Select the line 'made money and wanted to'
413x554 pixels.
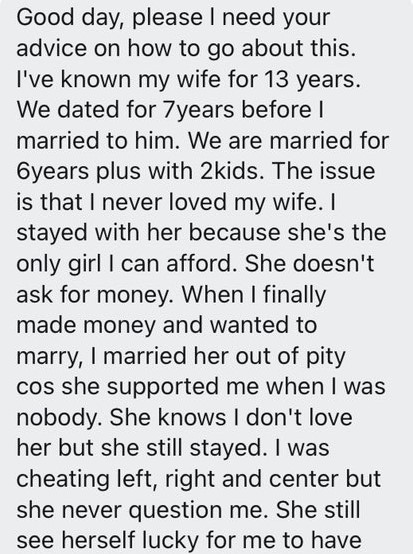166,326
